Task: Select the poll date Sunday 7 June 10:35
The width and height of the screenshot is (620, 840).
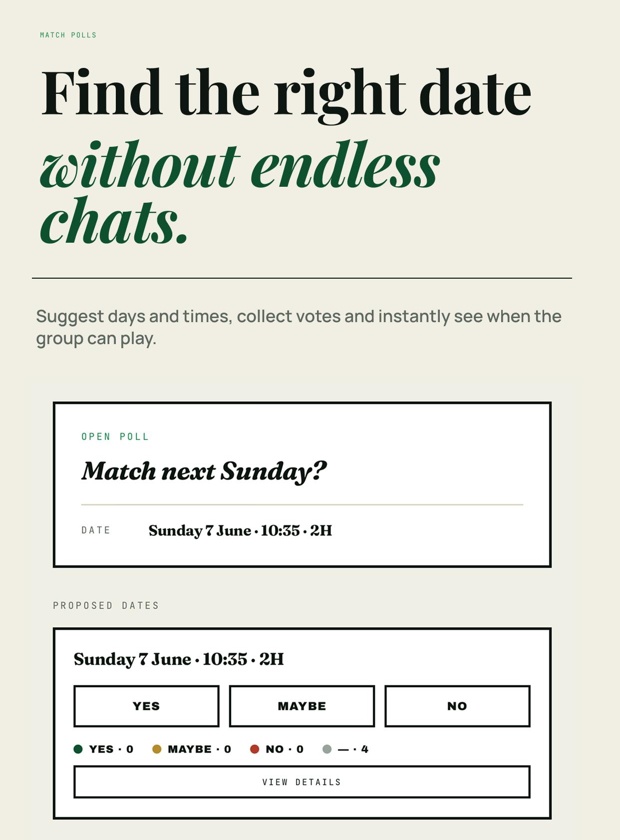Action: 240,530
